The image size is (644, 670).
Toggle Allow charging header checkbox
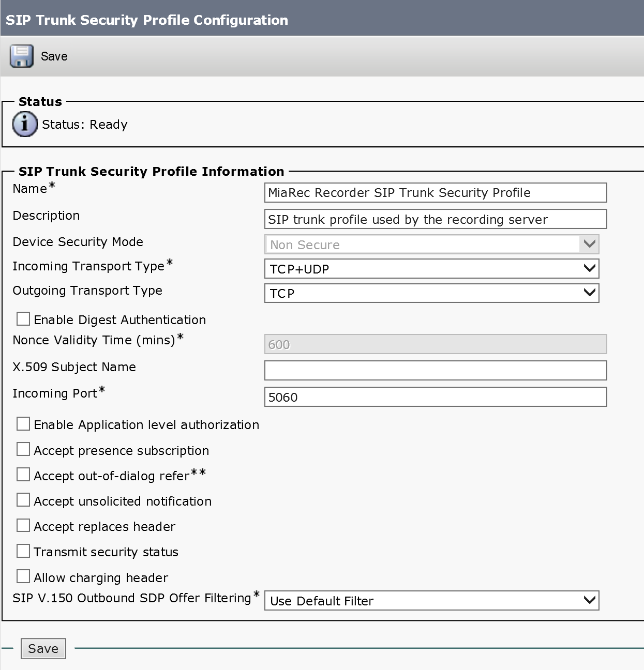[23, 576]
